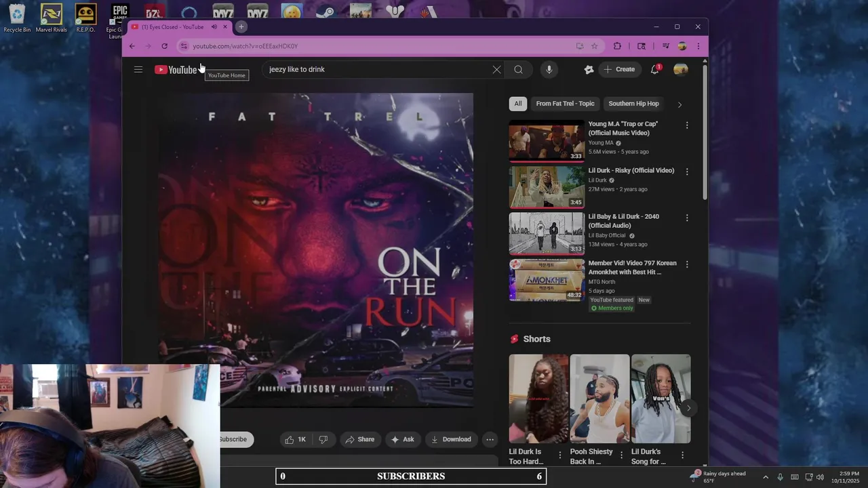The width and height of the screenshot is (868, 488).
Task: Click the Create button
Action: point(620,69)
